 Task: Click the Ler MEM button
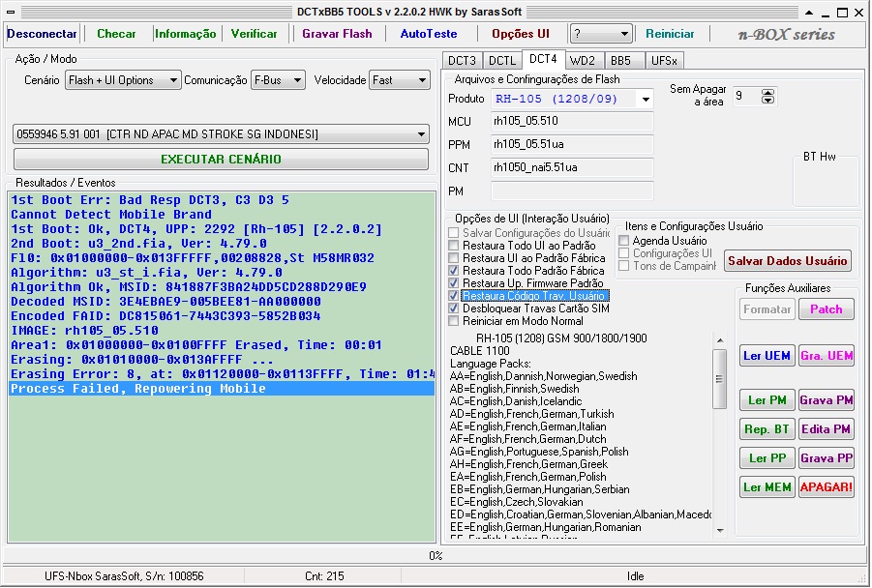point(767,486)
